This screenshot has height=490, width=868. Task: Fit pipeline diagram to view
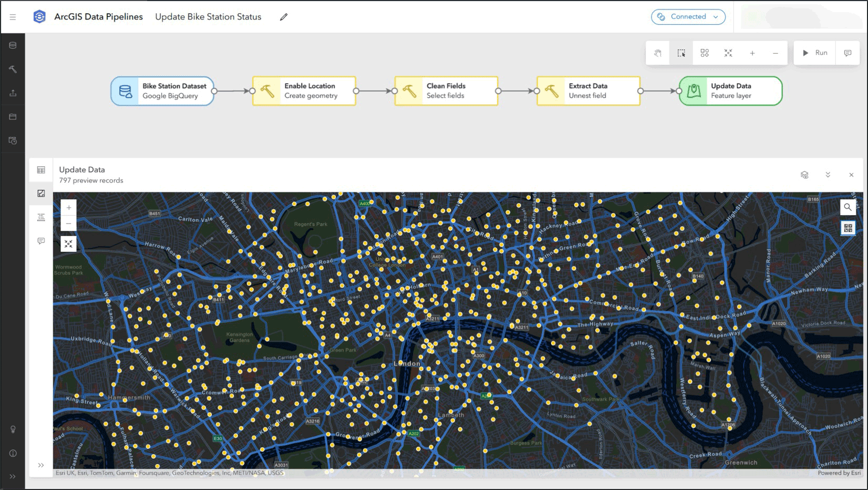coord(728,53)
